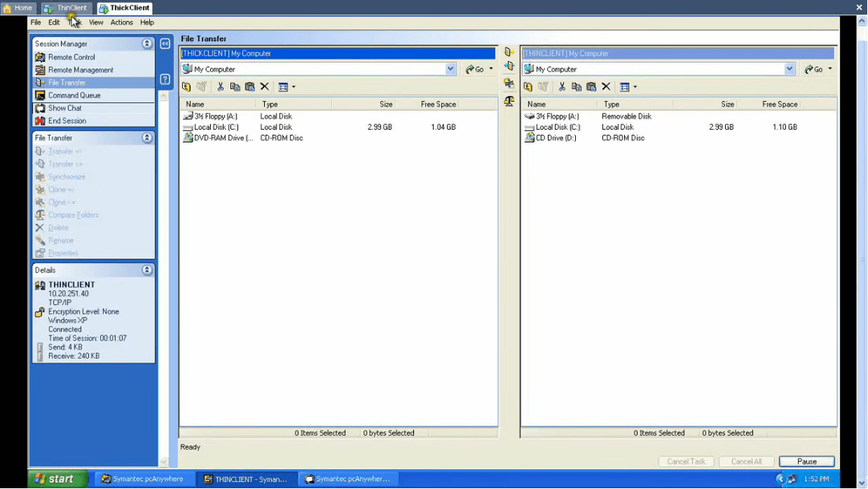The height and width of the screenshot is (489, 868).
Task: Open the Actions menu
Action: click(x=121, y=23)
